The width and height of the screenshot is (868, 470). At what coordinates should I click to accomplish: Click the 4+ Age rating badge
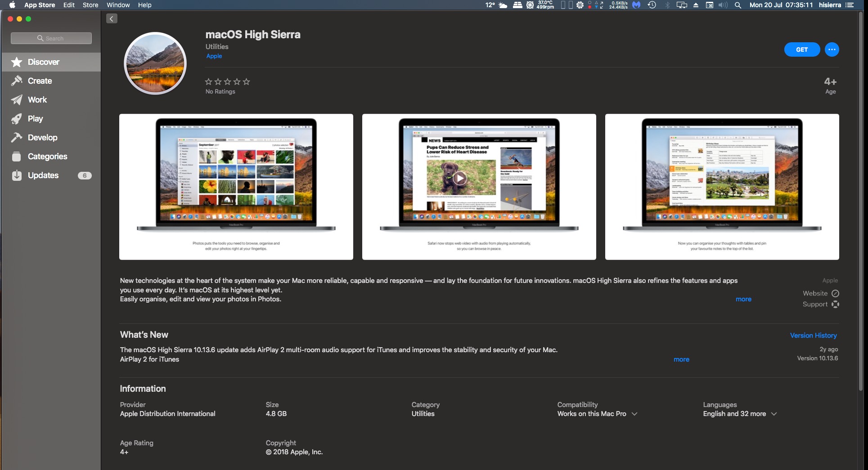click(x=830, y=85)
